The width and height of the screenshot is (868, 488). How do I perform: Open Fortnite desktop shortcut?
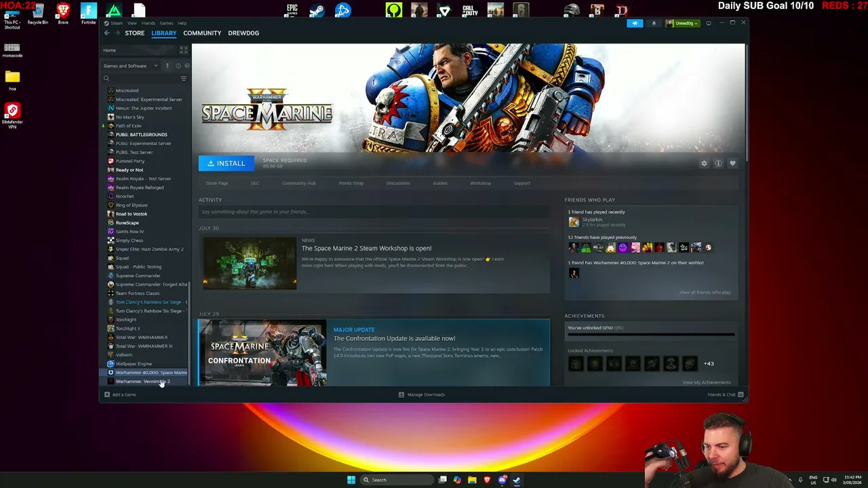(x=89, y=13)
